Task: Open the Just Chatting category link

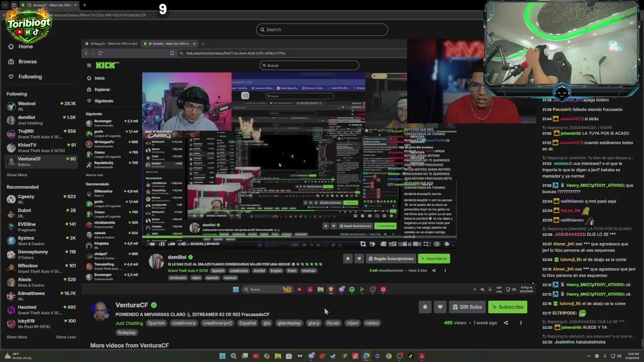Action: tap(129, 323)
